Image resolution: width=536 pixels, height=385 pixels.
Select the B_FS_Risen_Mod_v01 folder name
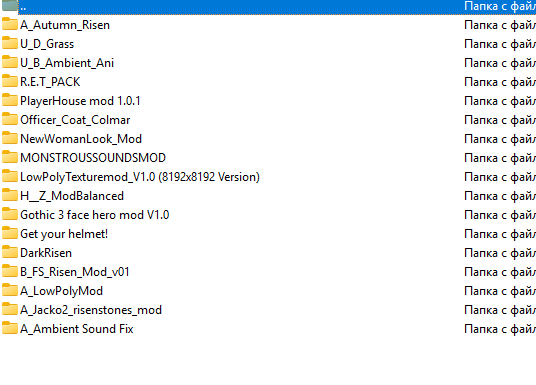(x=75, y=272)
